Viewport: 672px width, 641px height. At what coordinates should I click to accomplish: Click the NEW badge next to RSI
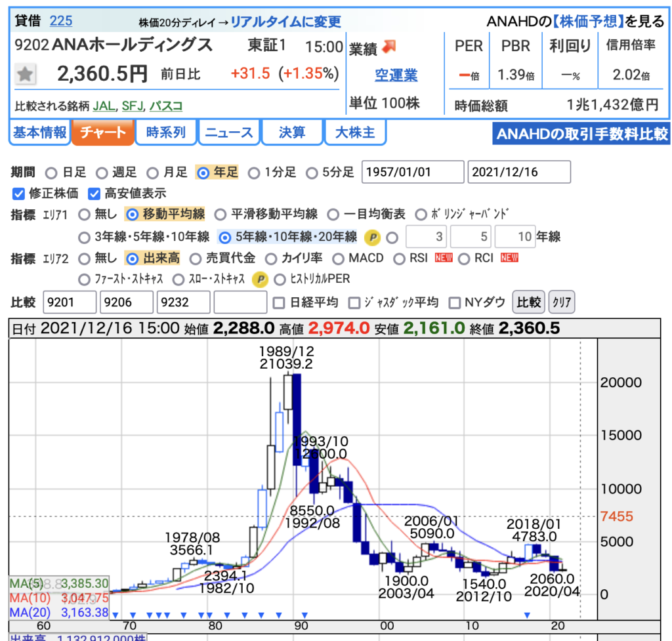click(444, 257)
